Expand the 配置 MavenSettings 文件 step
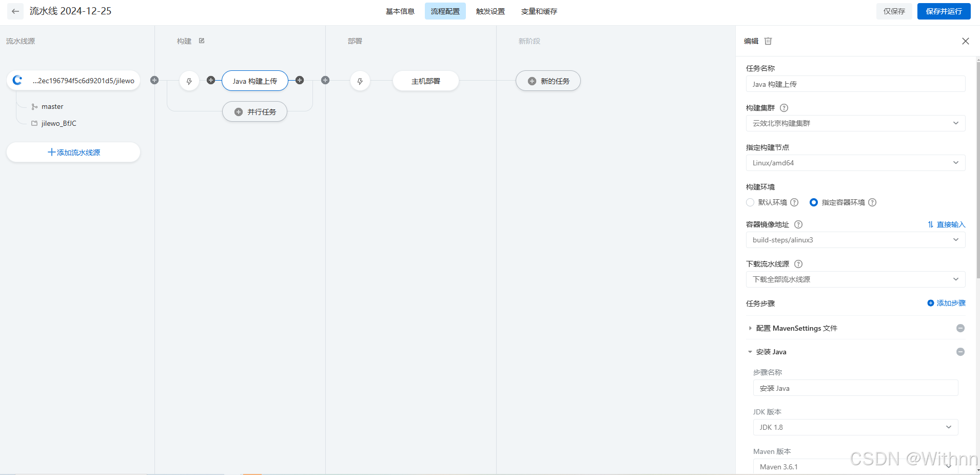Viewport: 980px width, 475px height. click(x=750, y=328)
